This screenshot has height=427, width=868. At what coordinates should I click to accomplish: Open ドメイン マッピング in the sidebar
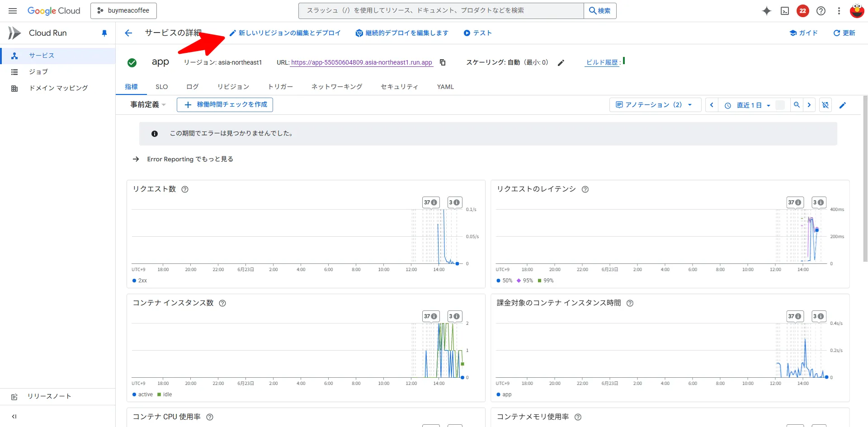click(x=57, y=88)
